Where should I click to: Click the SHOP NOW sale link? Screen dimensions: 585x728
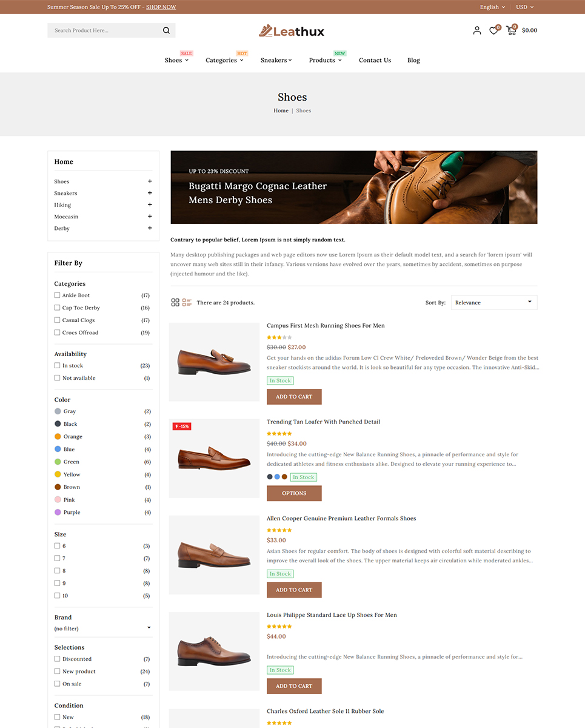[x=161, y=7]
